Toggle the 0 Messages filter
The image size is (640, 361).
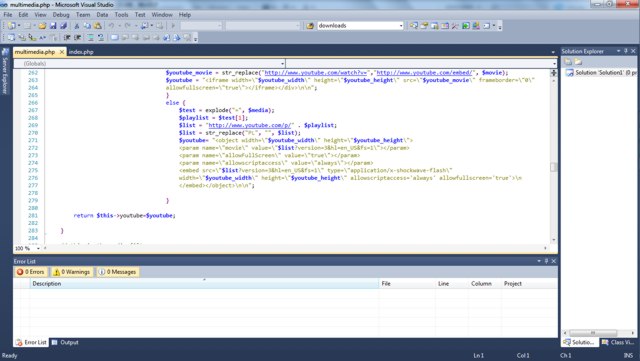click(x=118, y=272)
